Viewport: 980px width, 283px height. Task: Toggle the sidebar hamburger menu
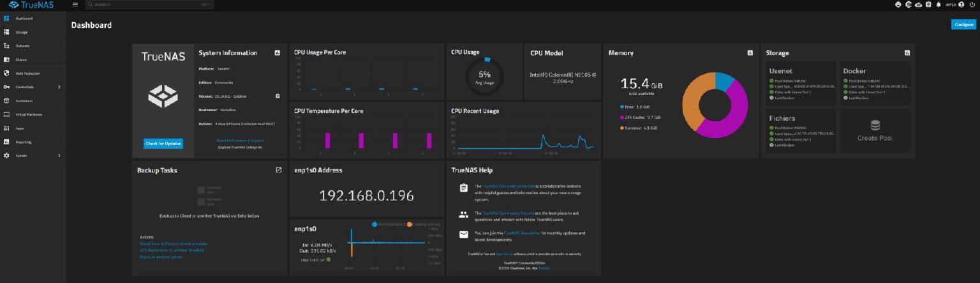tap(75, 4)
